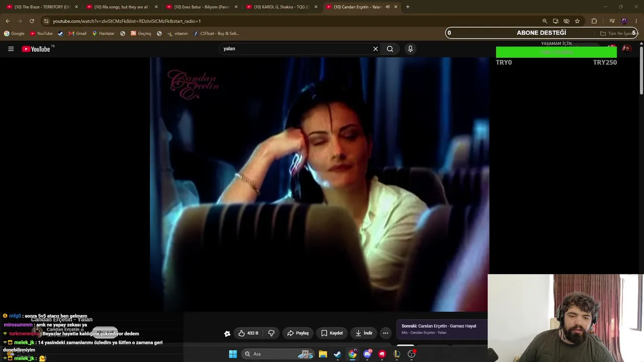
Task: Open the red Riot app on the taskbar
Action: point(382,354)
